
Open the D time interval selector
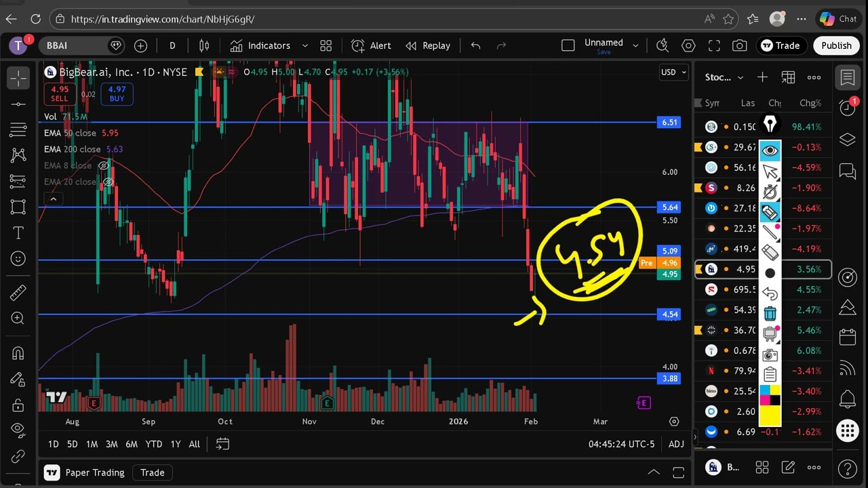[x=172, y=45]
